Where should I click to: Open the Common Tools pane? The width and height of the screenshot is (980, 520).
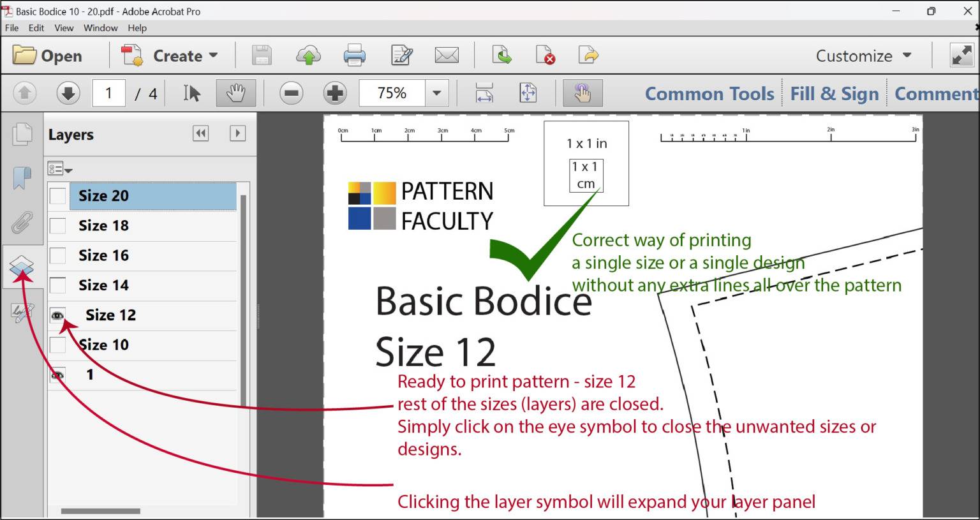(x=709, y=94)
